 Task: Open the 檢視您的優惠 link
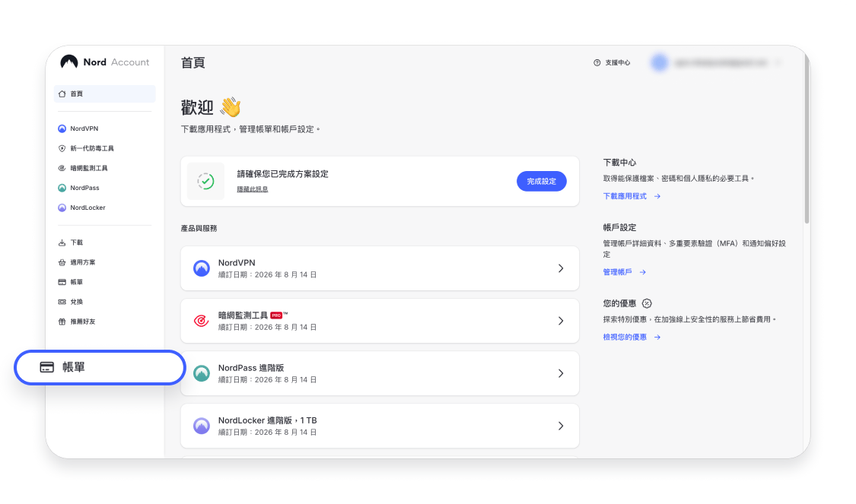(x=632, y=337)
